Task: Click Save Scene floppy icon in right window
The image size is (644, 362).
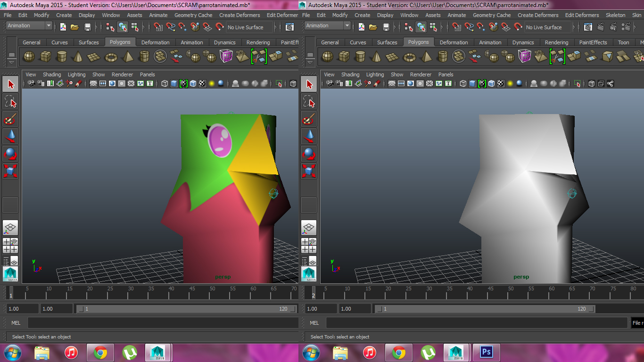Action: (386, 27)
